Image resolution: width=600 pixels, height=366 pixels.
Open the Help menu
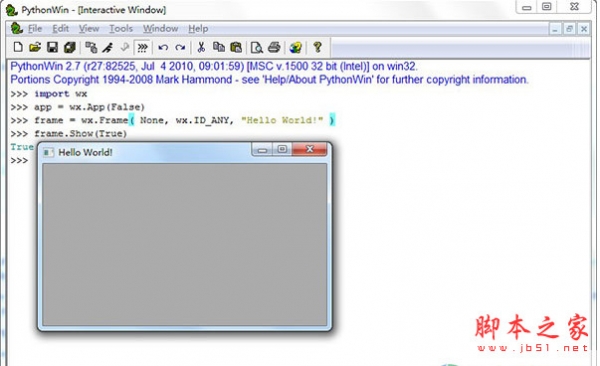[x=198, y=29]
